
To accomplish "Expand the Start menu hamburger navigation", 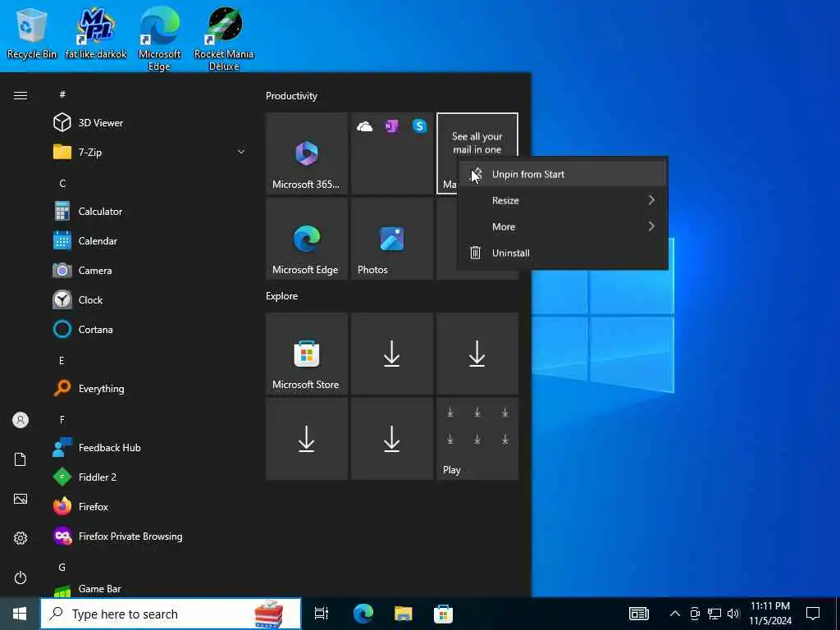I will 21,95.
